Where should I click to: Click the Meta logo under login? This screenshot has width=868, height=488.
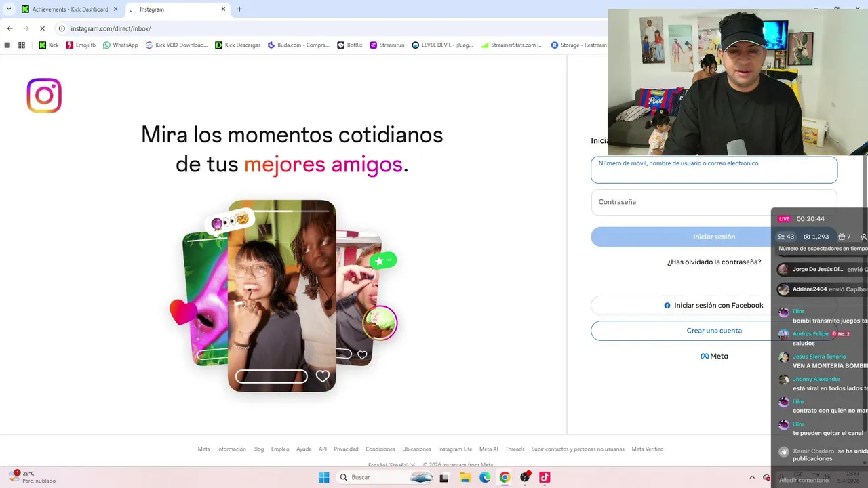click(x=714, y=356)
